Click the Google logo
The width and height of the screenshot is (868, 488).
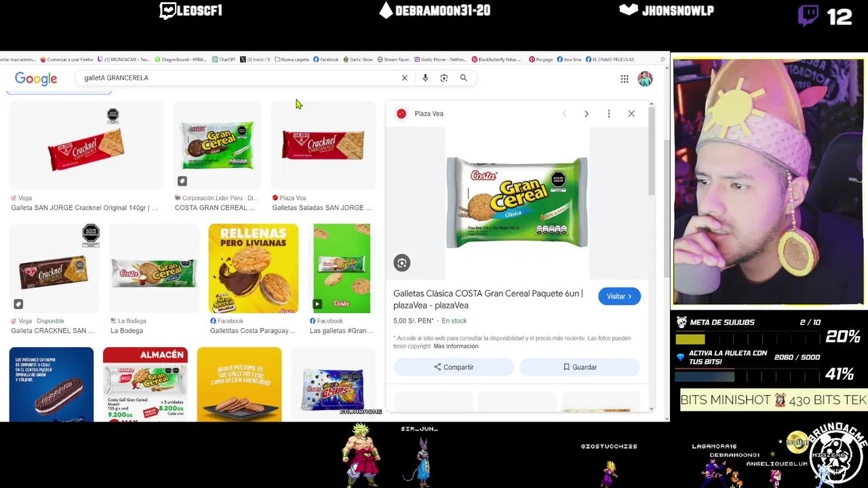click(x=36, y=79)
